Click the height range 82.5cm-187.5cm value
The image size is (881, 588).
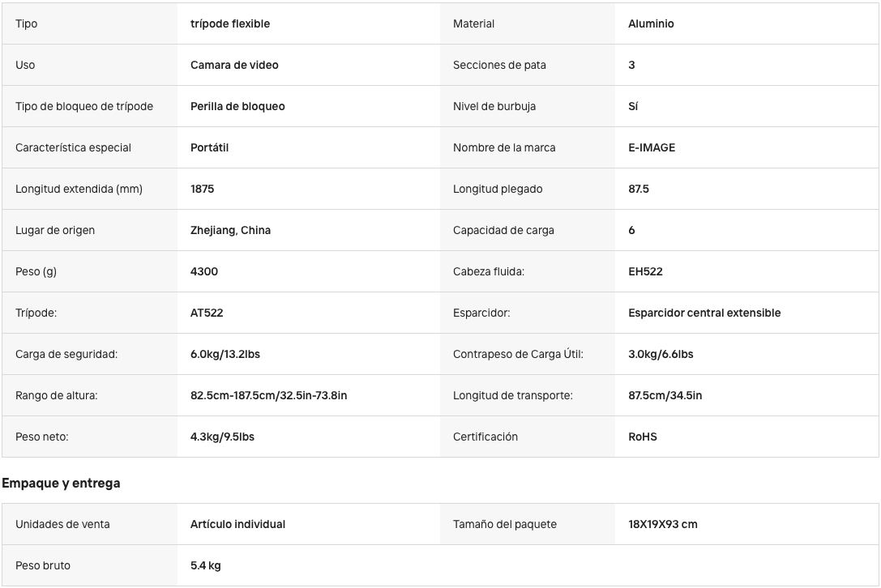pyautogui.click(x=268, y=395)
